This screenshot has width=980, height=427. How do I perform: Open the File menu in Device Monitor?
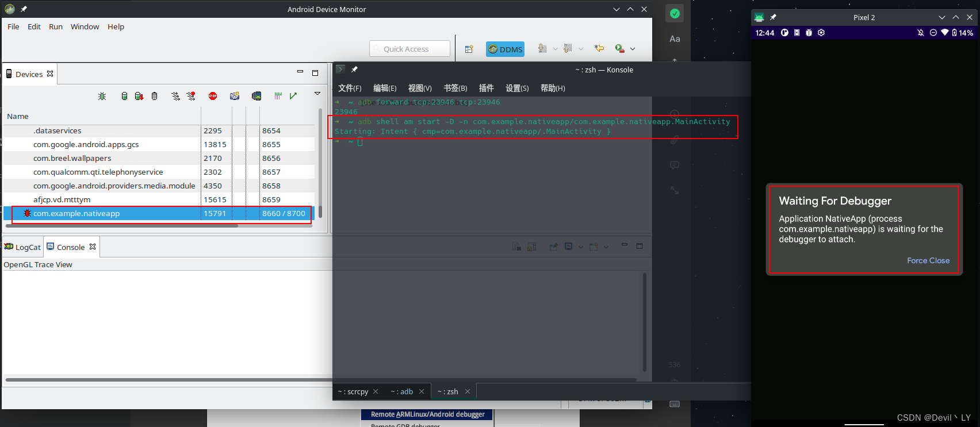(x=13, y=26)
